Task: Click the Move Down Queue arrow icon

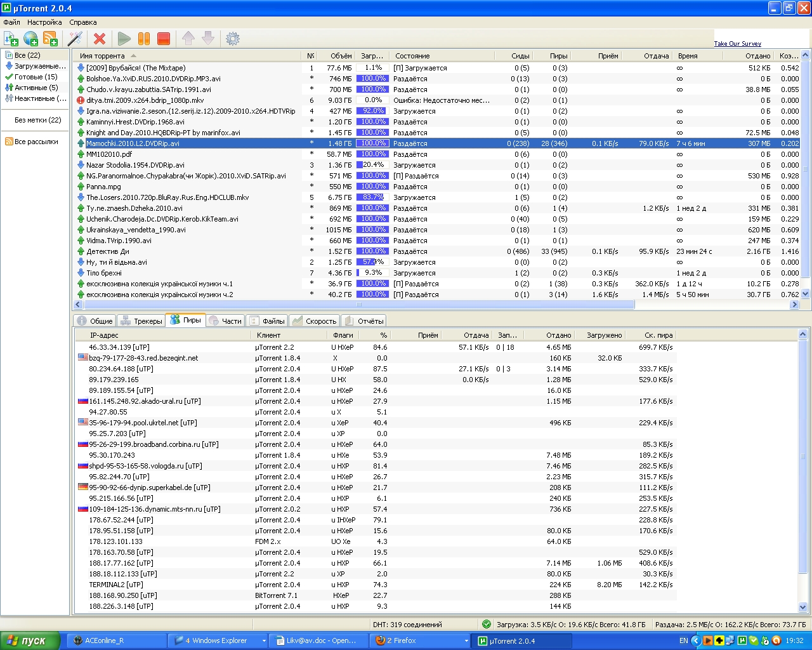Action: [208, 39]
